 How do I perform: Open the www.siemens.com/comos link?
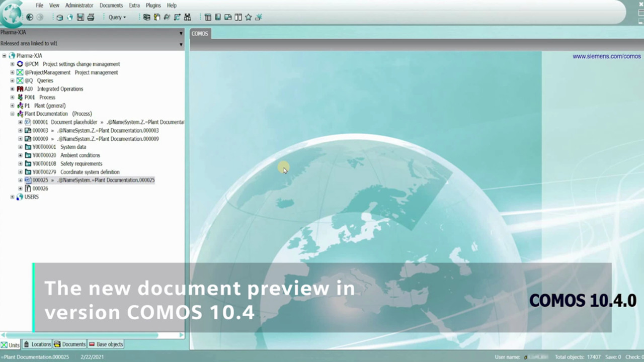tap(606, 56)
